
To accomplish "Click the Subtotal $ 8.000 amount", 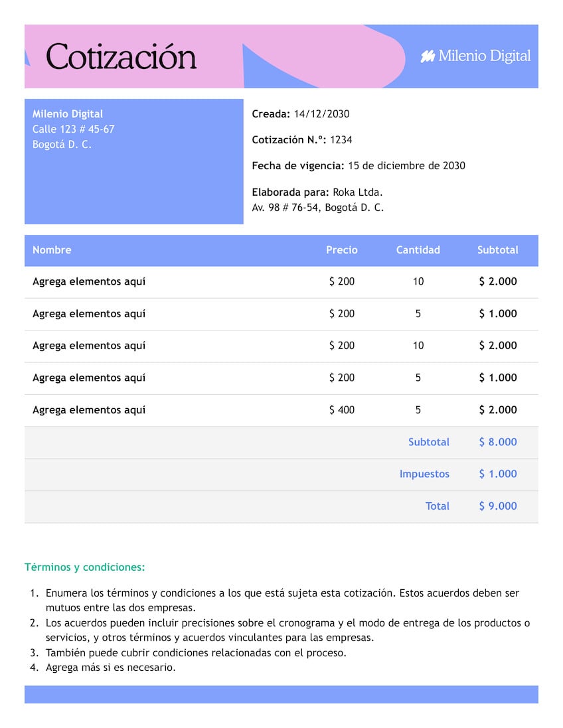I will click(498, 442).
